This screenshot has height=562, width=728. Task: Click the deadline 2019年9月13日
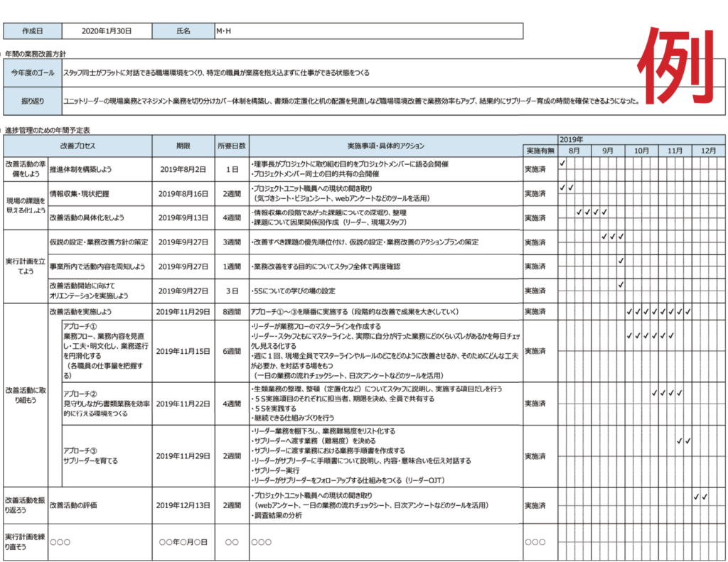[183, 217]
